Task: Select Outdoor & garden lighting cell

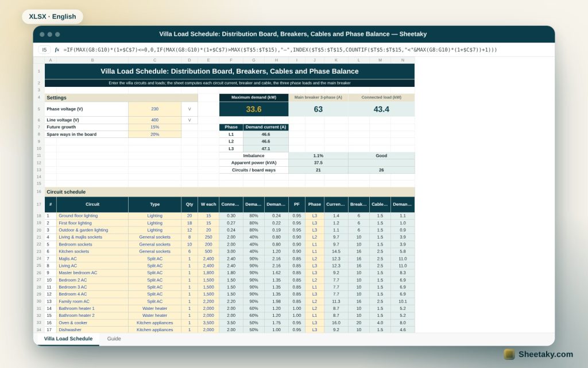Action: point(92,230)
